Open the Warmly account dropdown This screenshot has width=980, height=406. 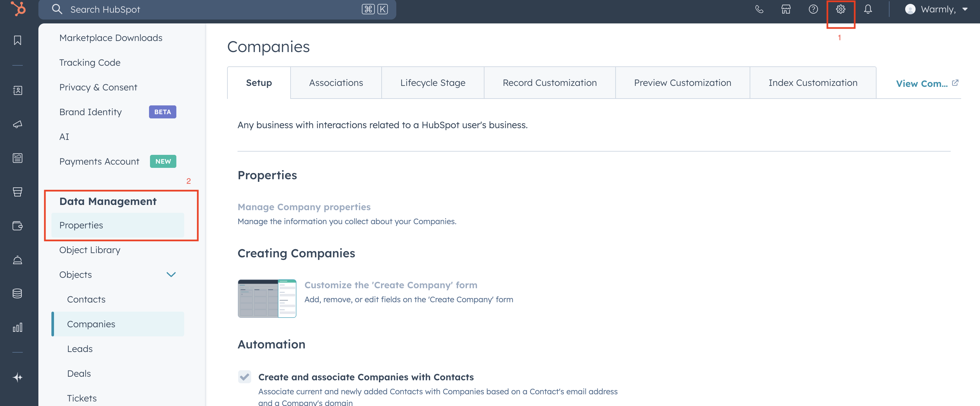pyautogui.click(x=936, y=9)
